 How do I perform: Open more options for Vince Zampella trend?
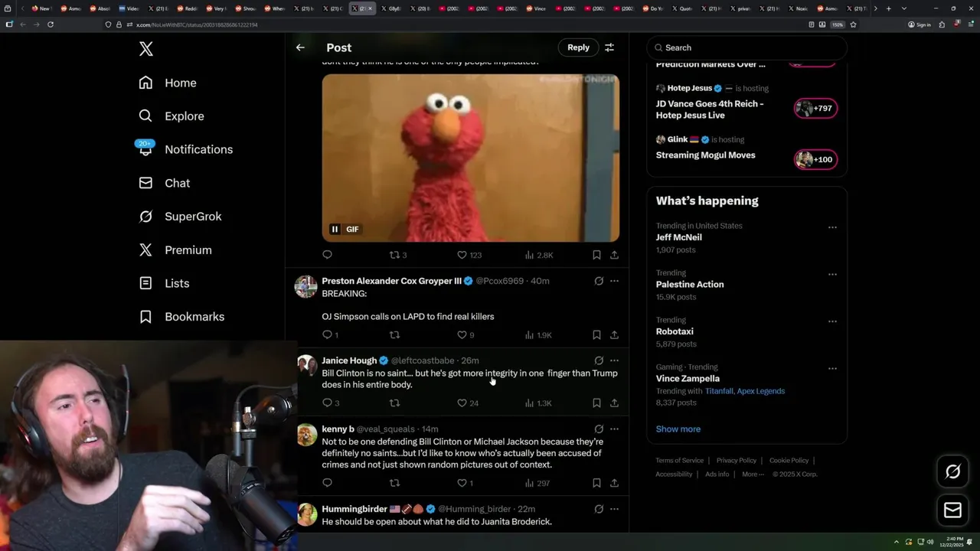tap(832, 369)
